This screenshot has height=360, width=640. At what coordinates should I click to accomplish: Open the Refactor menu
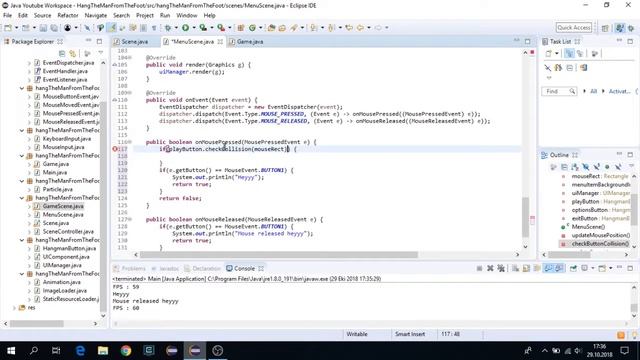tap(68, 16)
